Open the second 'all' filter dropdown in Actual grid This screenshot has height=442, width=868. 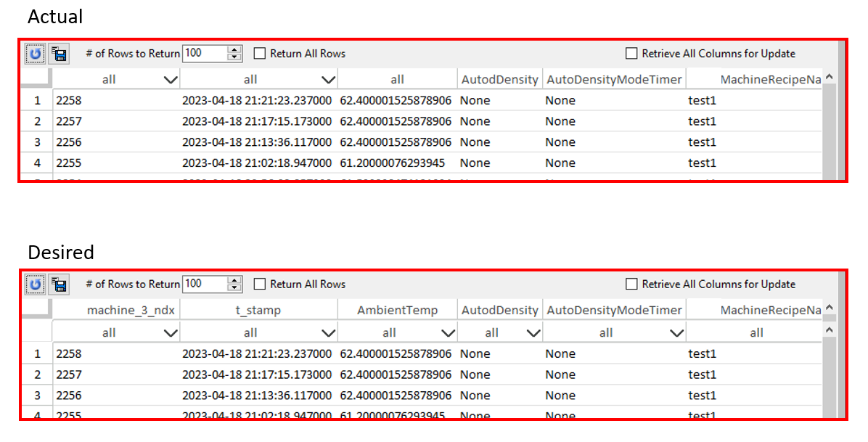point(328,79)
